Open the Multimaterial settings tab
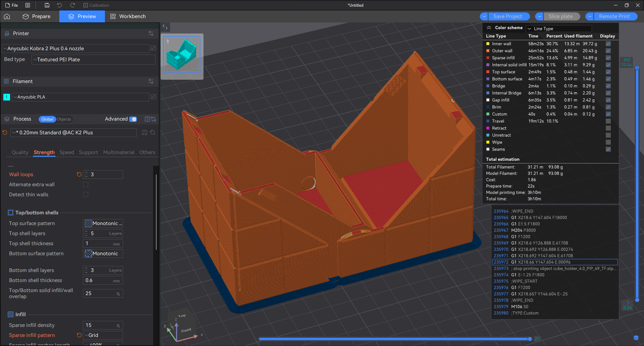 119,152
